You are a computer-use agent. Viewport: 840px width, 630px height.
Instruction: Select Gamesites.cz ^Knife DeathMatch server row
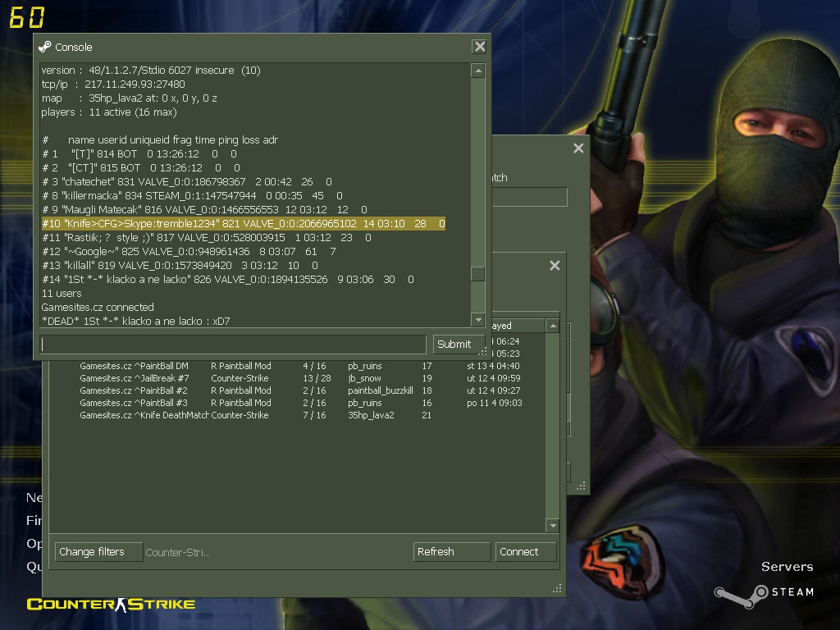[297, 415]
